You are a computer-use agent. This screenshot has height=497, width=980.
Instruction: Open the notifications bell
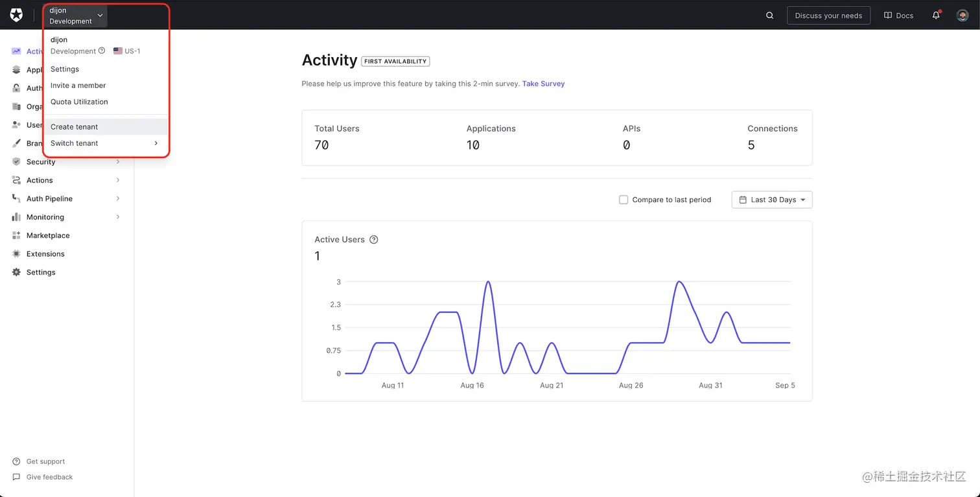(x=936, y=15)
